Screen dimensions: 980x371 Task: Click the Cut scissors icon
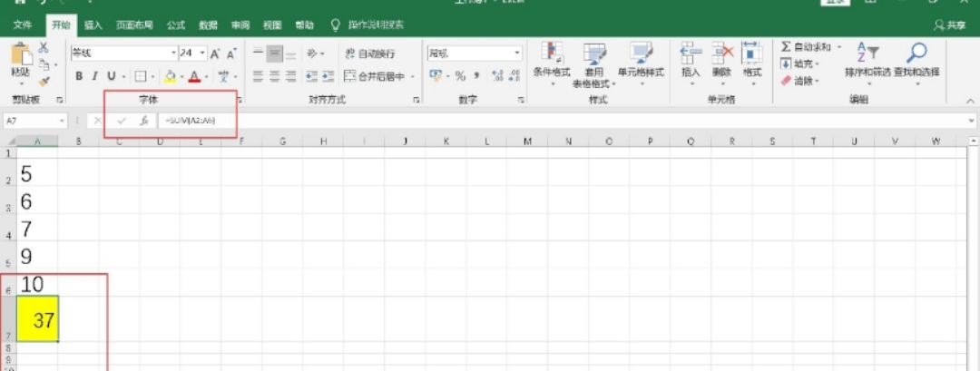[44, 47]
